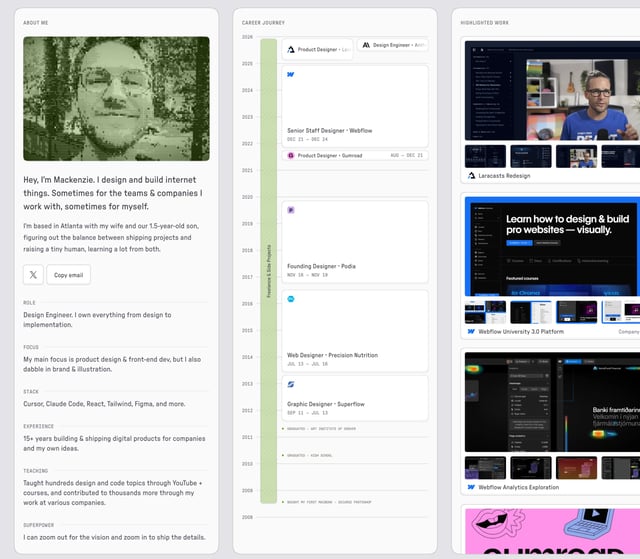Select first small thumbnail under Laracasts Redesign

click(x=484, y=156)
